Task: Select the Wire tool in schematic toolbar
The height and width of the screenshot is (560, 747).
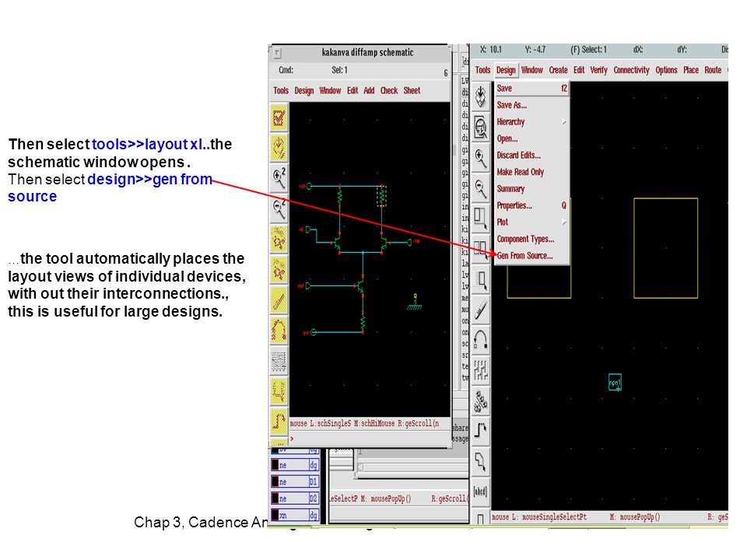Action: tap(279, 422)
